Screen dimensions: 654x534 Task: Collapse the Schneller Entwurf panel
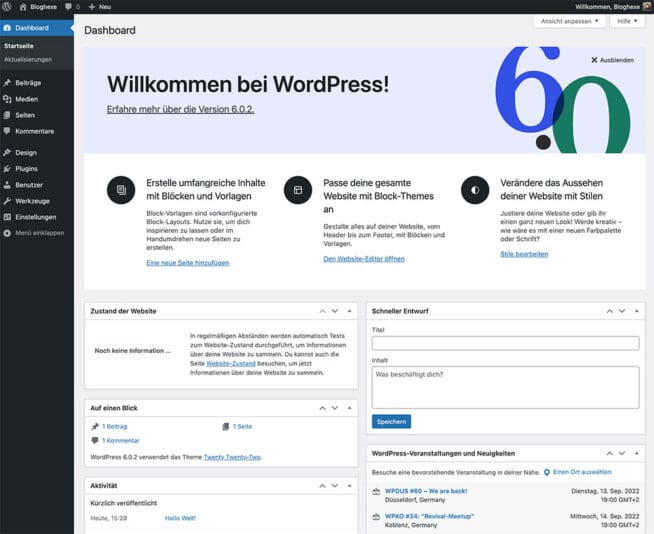(x=636, y=311)
